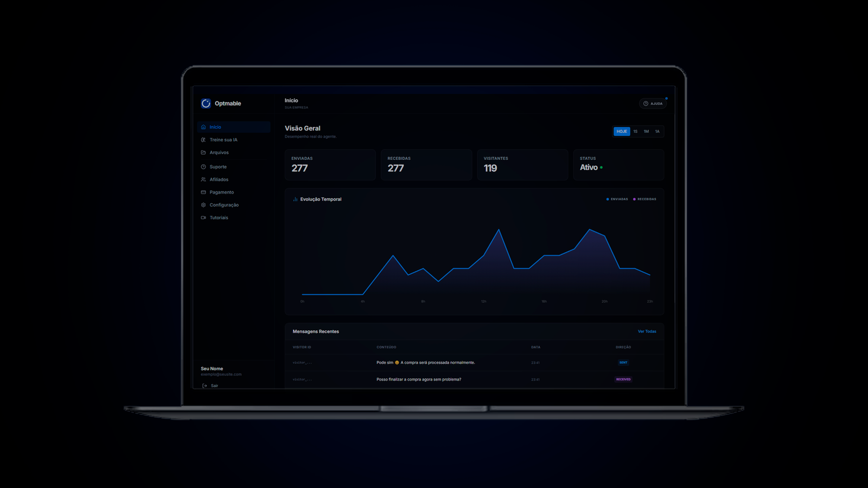Open Suporte via its clock icon
Viewport: 868px width, 488px height.
tap(203, 166)
